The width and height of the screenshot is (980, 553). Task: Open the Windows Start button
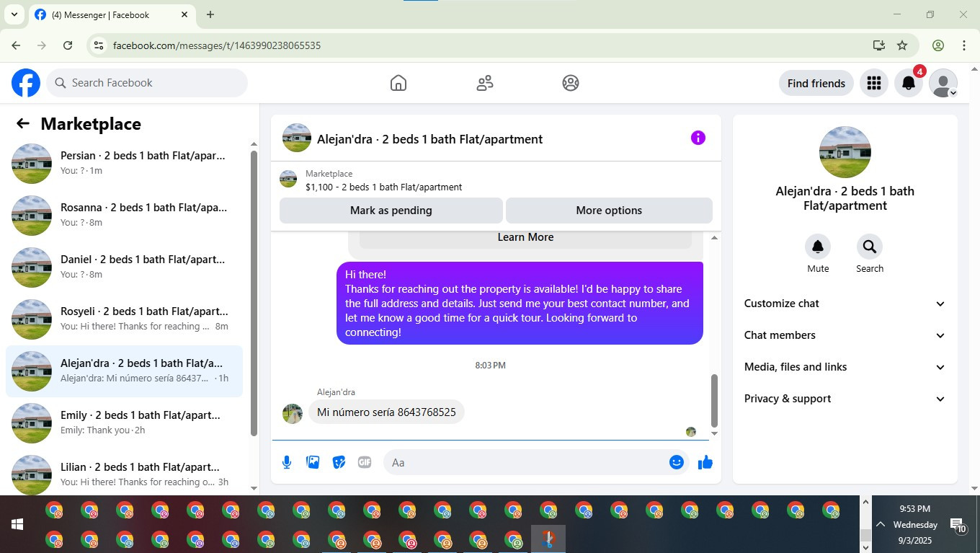pos(17,524)
